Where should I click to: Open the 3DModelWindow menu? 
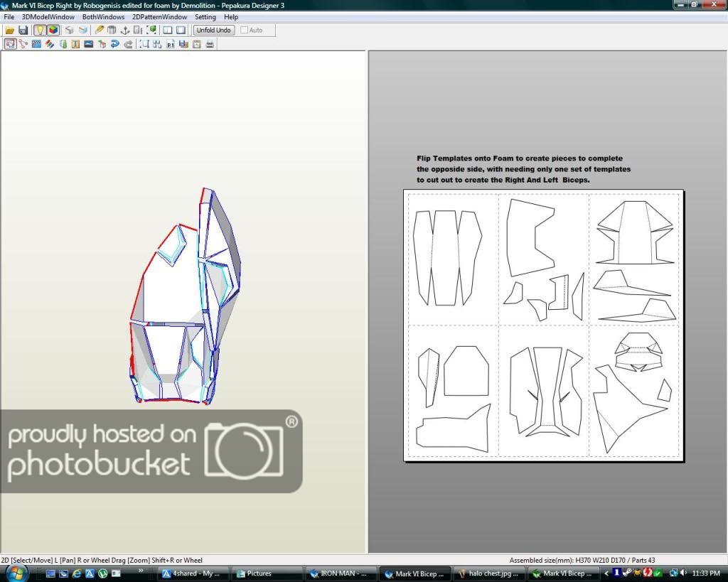coord(48,17)
